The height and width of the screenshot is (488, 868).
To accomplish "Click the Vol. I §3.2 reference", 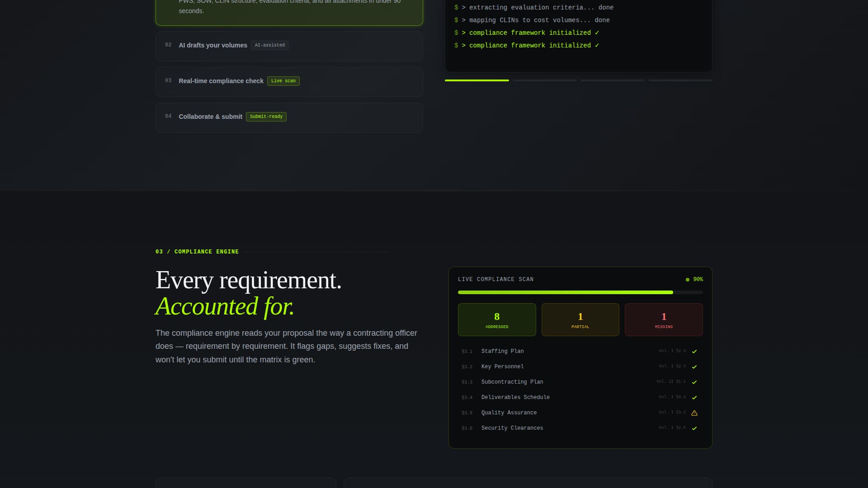I will click(x=672, y=413).
